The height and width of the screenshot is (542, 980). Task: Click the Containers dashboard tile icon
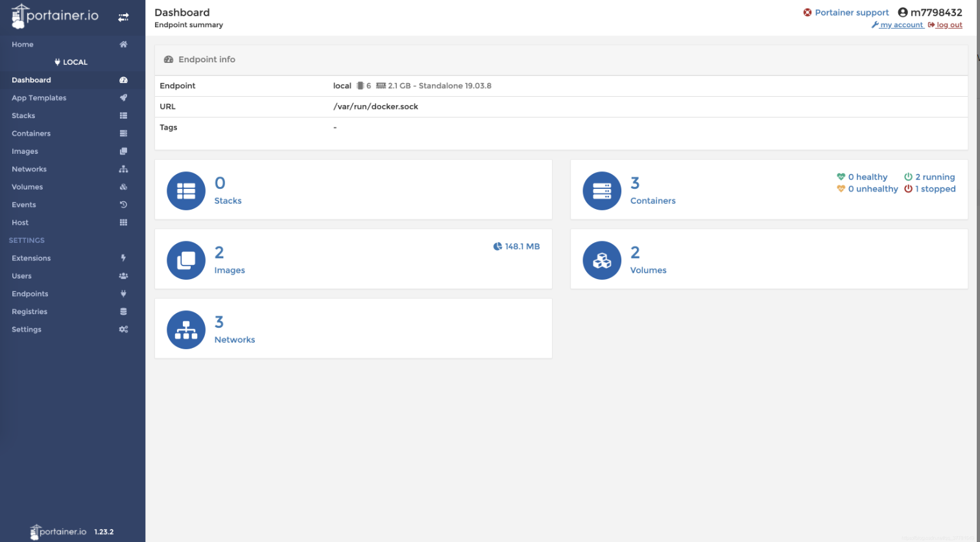point(602,191)
